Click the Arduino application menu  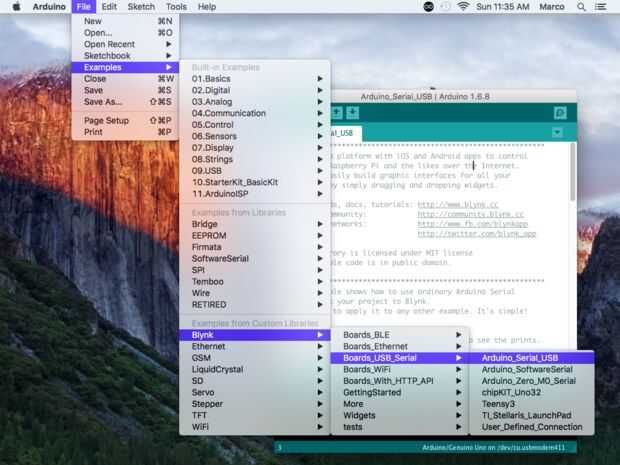point(49,7)
